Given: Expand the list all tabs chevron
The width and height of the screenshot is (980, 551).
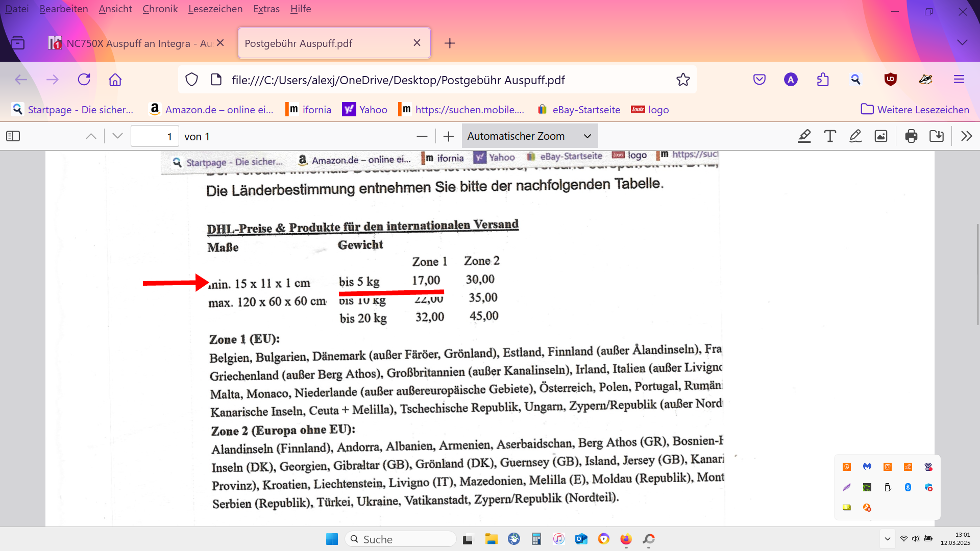Looking at the screenshot, I should 962,43.
